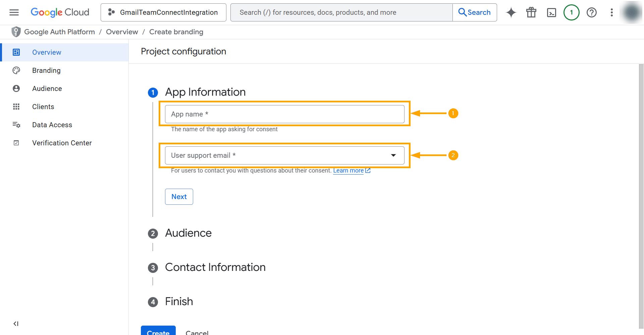Open Google Cloud more options menu
Viewport: 644px width, 335px height.
(611, 12)
